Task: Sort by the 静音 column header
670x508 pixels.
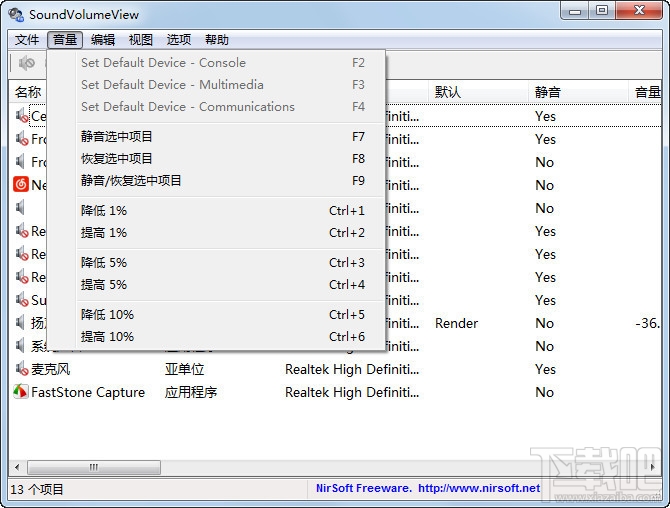Action: click(x=578, y=92)
